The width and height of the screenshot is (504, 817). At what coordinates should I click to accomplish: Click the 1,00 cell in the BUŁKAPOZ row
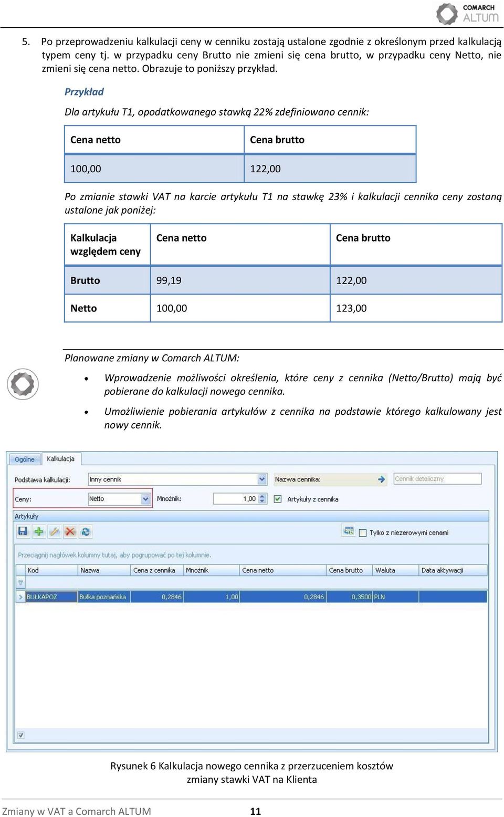pyautogui.click(x=212, y=597)
